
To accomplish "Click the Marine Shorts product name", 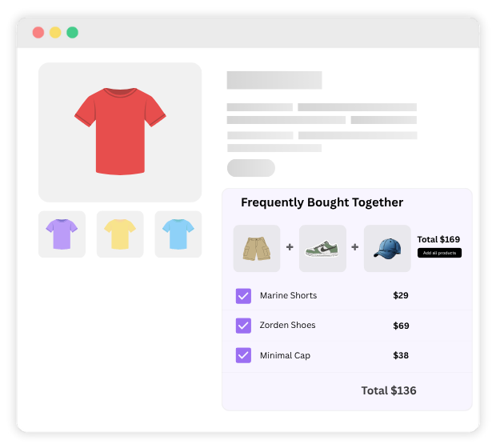I will click(288, 295).
